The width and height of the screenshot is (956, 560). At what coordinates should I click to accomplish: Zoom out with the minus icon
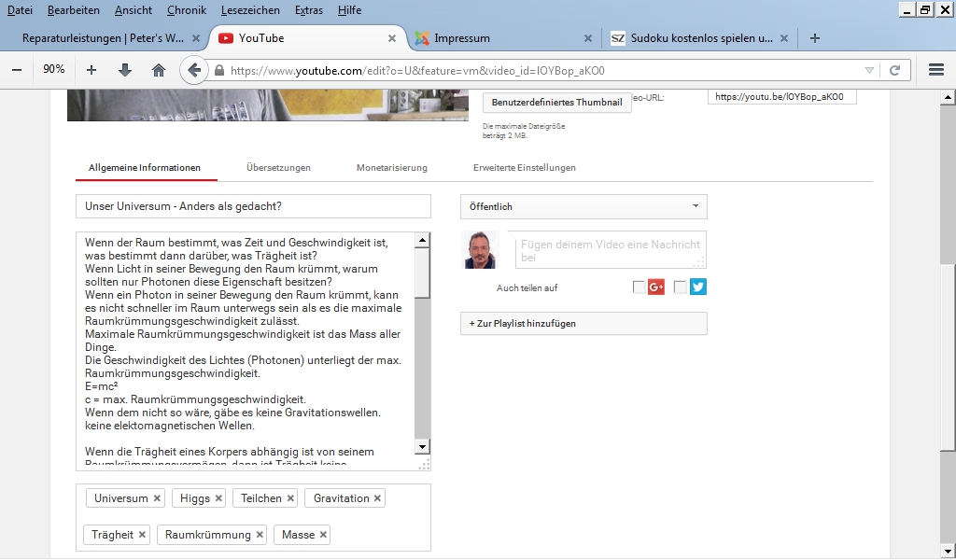pos(17,70)
